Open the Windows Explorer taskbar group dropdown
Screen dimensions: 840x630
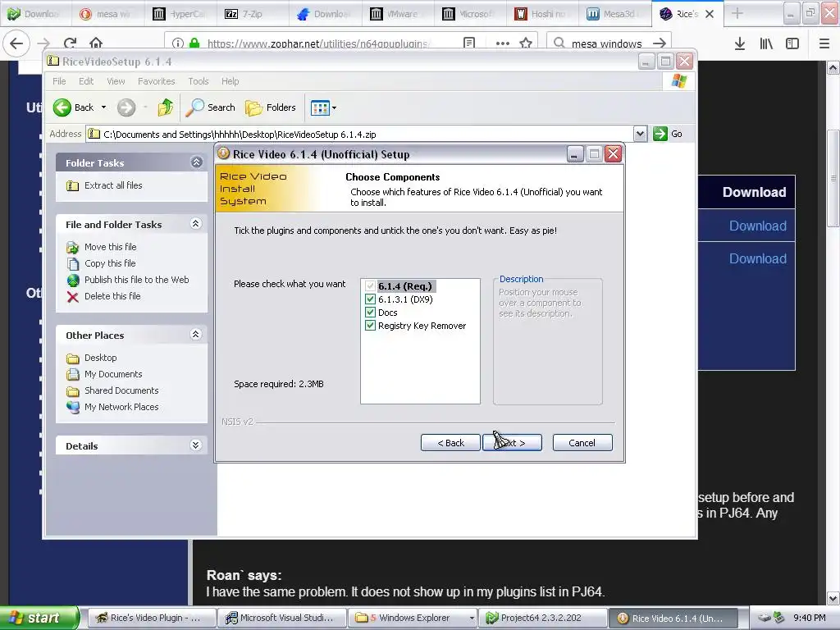pyautogui.click(x=472, y=619)
